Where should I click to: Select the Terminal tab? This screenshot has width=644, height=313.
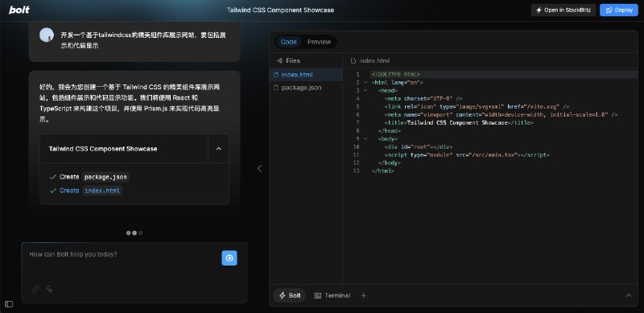point(332,295)
